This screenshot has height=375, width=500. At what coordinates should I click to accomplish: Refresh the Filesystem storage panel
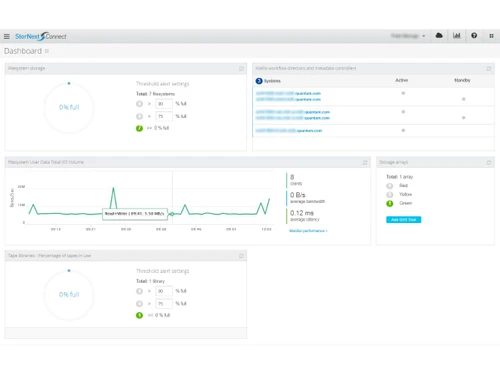pos(241,69)
